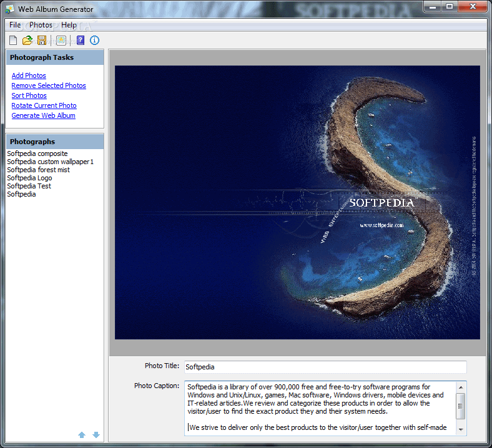Screen dimensions: 492x448
Task: Click the caption scrollbar up arrow
Action: pos(461,387)
